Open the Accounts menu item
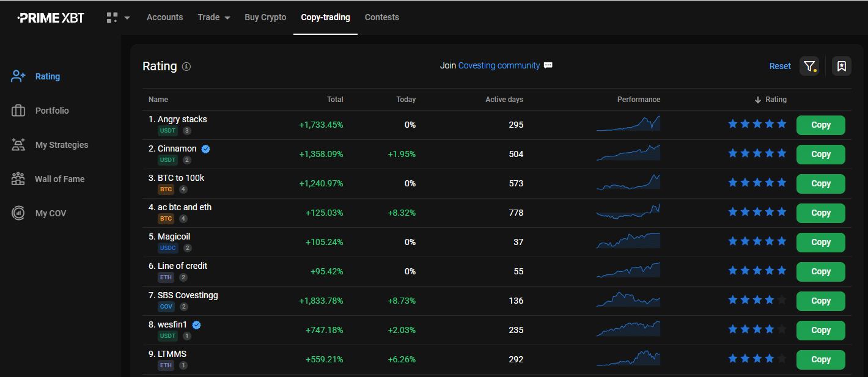 164,17
